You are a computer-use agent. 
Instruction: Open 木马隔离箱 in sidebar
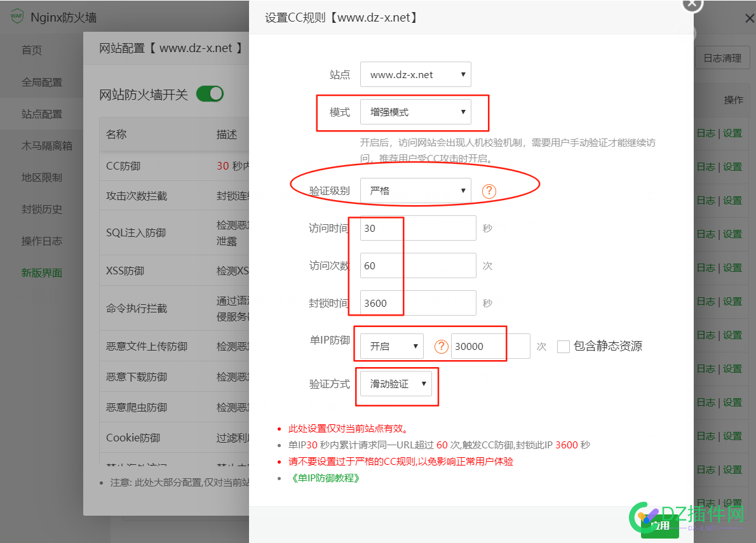[47, 146]
